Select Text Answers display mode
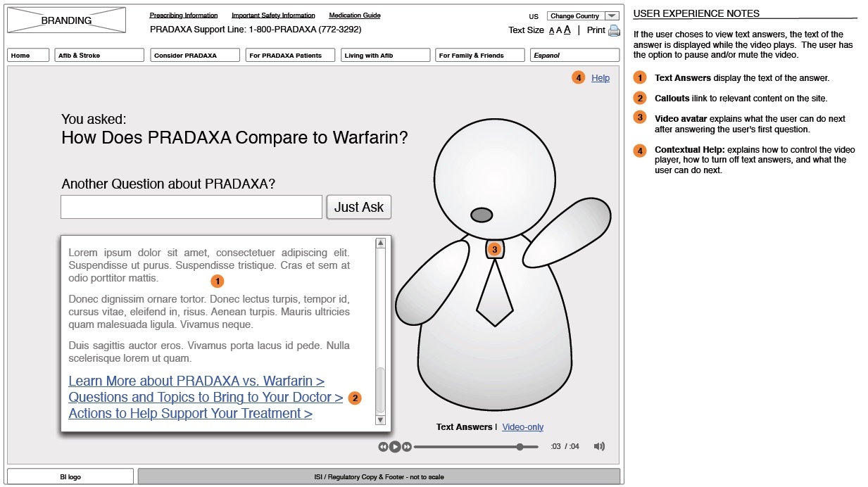 tap(464, 427)
